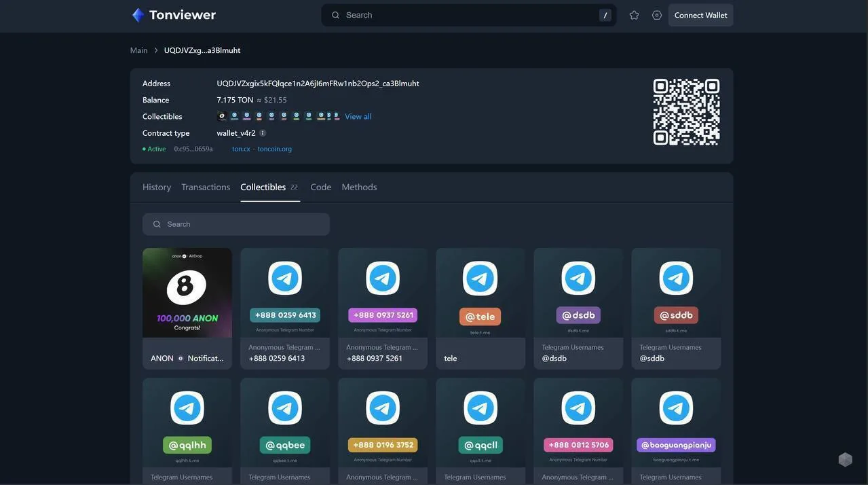Click the wallet_v4r2 info icon
This screenshot has width=868, height=485.
pos(263,133)
